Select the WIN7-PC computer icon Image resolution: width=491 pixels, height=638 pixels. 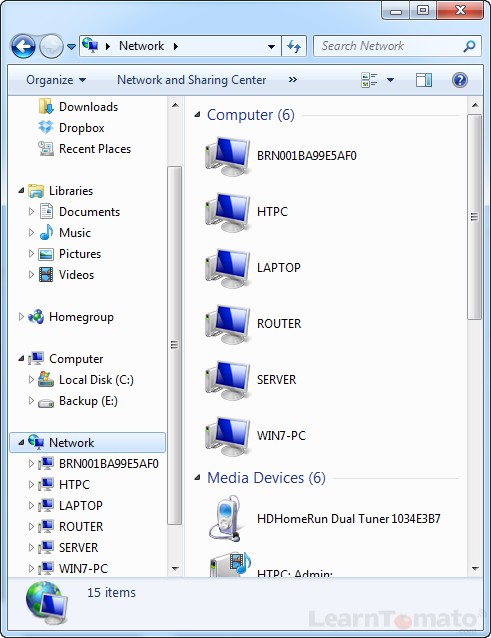227,436
